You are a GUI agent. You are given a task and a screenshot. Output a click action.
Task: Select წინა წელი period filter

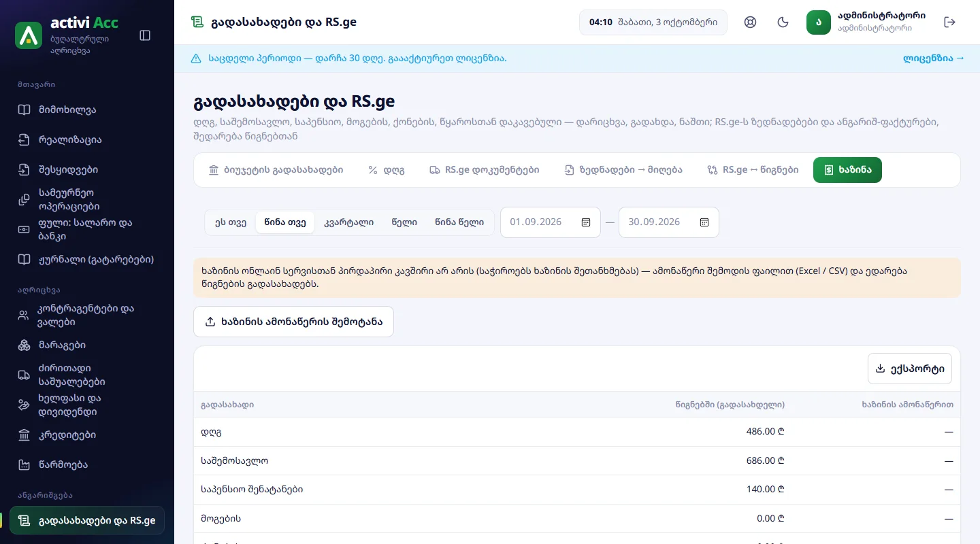point(459,222)
